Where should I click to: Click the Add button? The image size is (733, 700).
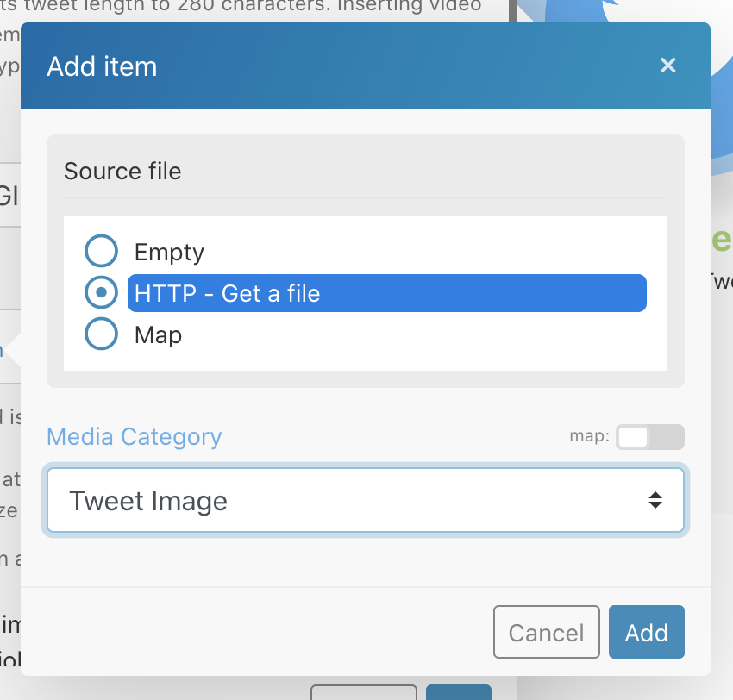click(647, 632)
